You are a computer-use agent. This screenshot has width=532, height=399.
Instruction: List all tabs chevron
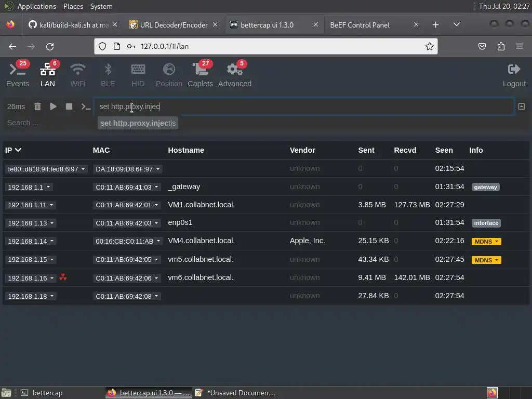[x=457, y=25]
